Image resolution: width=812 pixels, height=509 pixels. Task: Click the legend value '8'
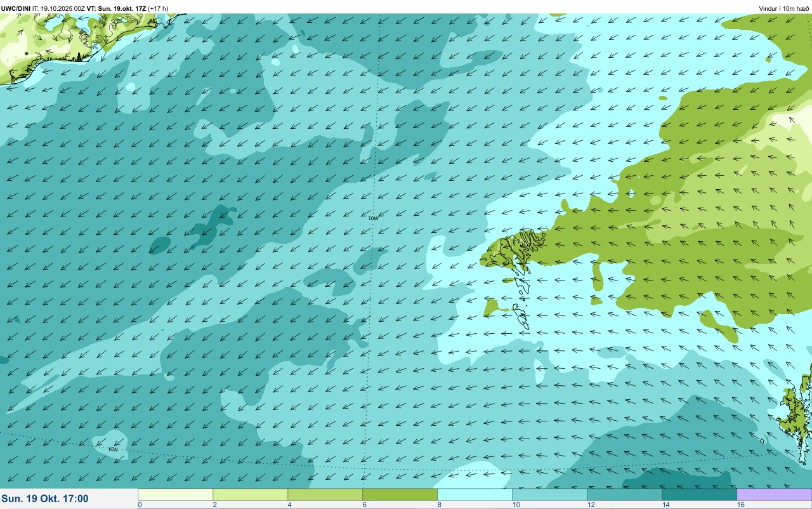(x=439, y=505)
